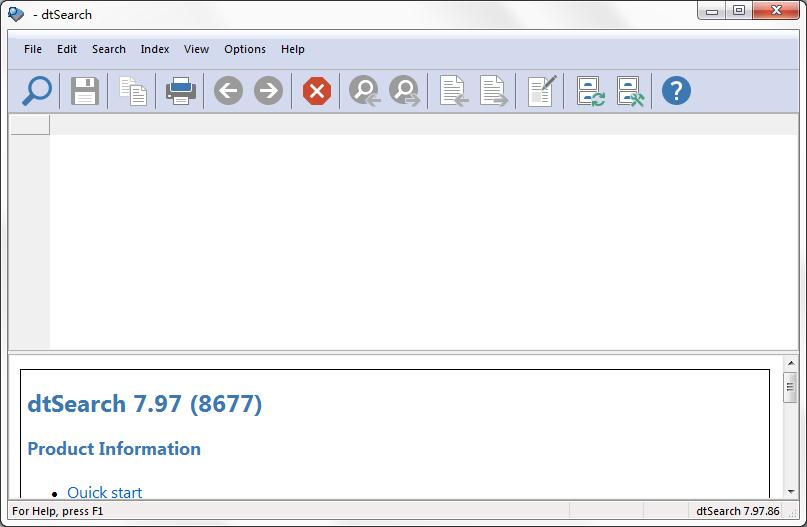Open the File menu
807x527 pixels.
coord(33,49)
